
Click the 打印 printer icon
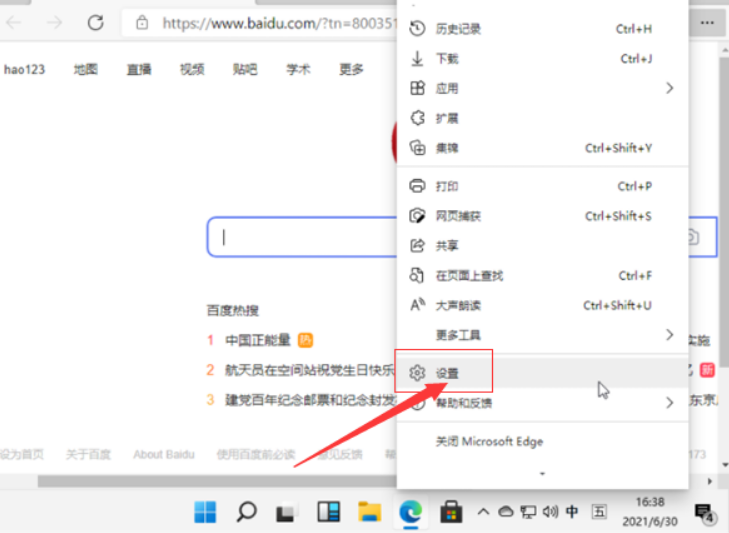pos(417,186)
